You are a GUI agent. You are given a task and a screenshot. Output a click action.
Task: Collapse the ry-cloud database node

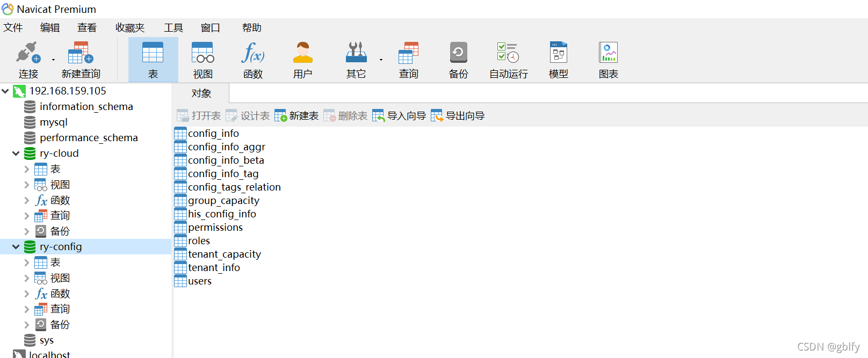pyautogui.click(x=16, y=154)
